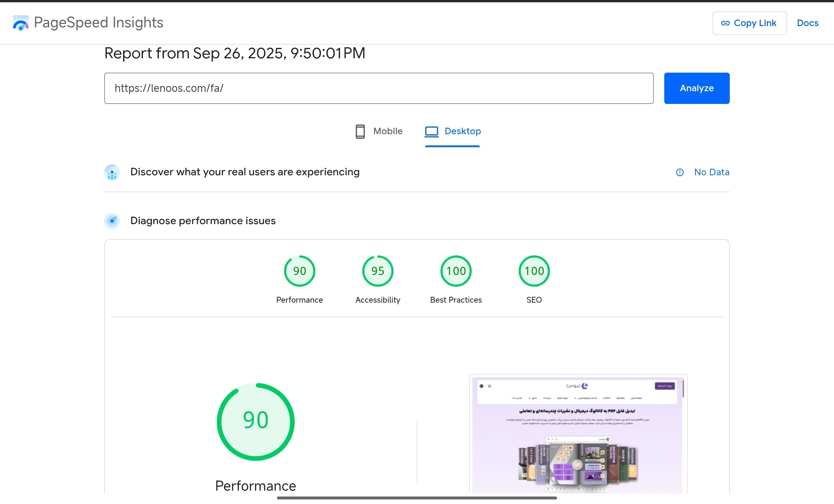Open the lenoos page screenshot thumbnail
The height and width of the screenshot is (504, 834).
click(x=578, y=435)
